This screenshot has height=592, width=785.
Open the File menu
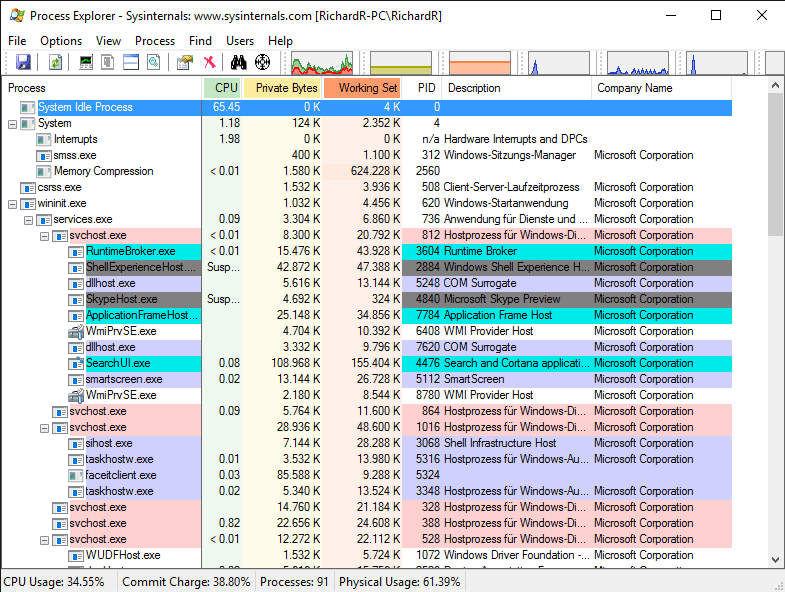17,41
